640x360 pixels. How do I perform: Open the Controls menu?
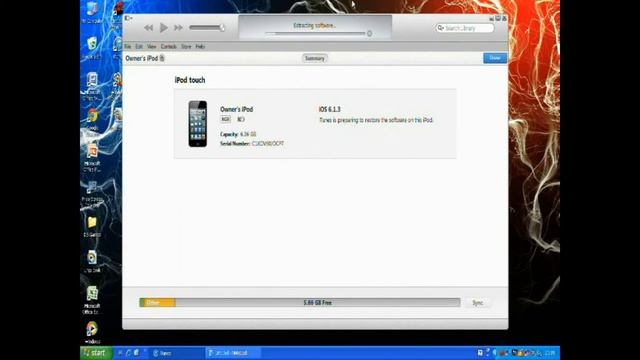[169, 47]
